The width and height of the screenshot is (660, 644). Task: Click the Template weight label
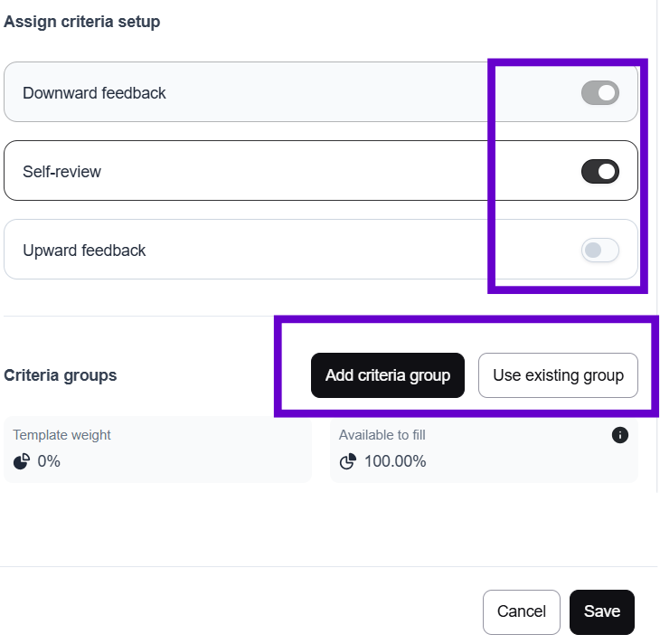coord(61,435)
